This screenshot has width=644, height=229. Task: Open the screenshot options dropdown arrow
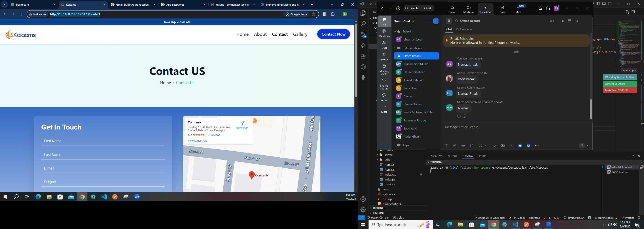[x=486, y=146]
